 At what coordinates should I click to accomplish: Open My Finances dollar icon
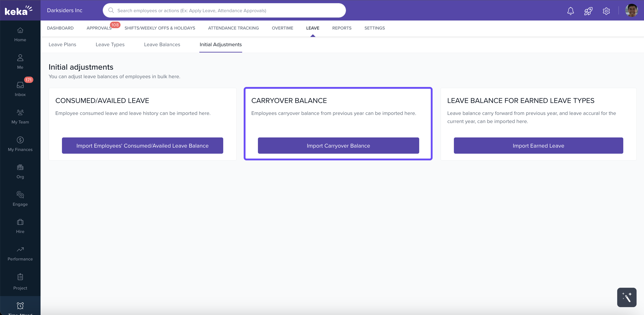tap(20, 140)
